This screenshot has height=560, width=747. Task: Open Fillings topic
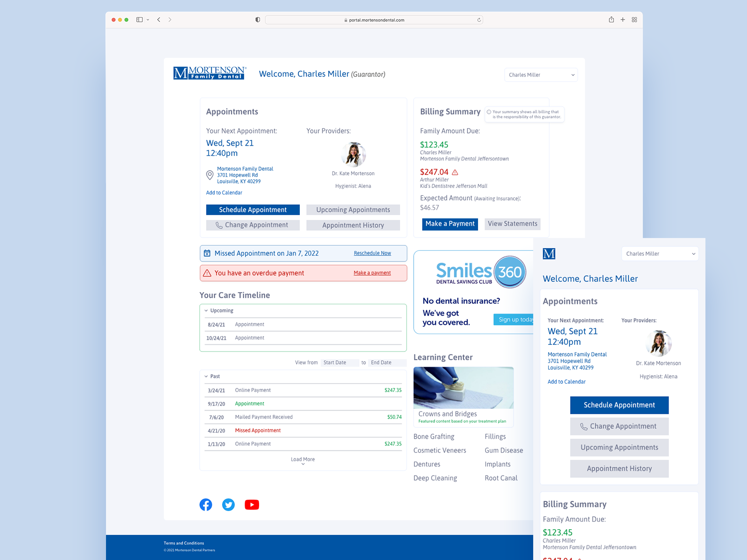pos(495,437)
